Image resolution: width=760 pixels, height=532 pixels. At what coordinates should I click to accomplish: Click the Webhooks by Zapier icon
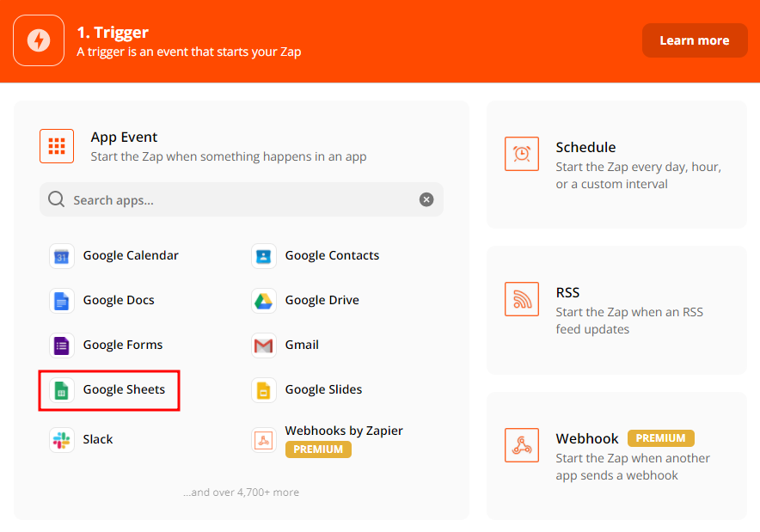(263, 440)
